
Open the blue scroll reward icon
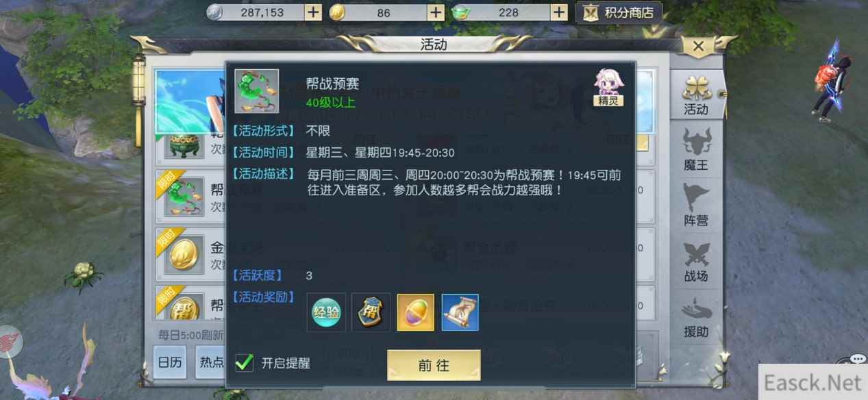point(460,312)
